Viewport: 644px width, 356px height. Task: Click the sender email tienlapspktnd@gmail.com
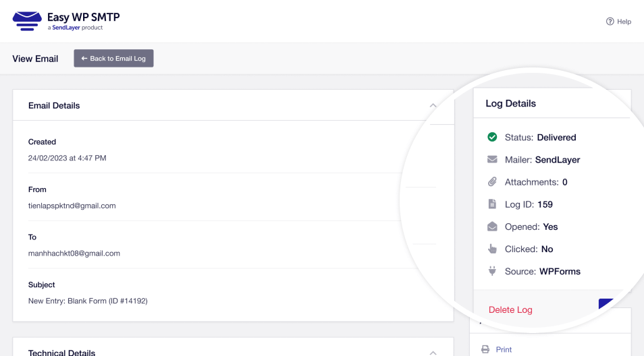pyautogui.click(x=72, y=206)
